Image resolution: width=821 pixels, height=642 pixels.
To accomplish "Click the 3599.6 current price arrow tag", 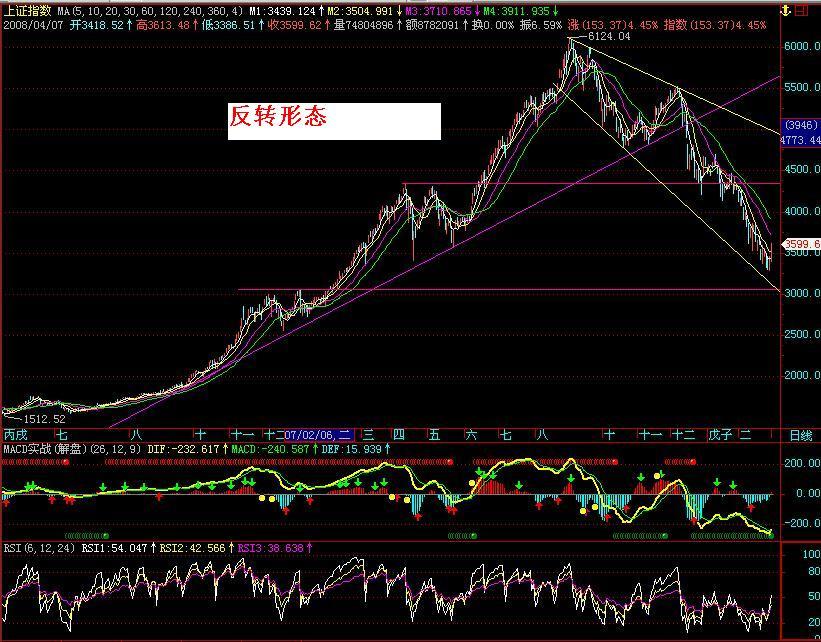I will [801, 244].
